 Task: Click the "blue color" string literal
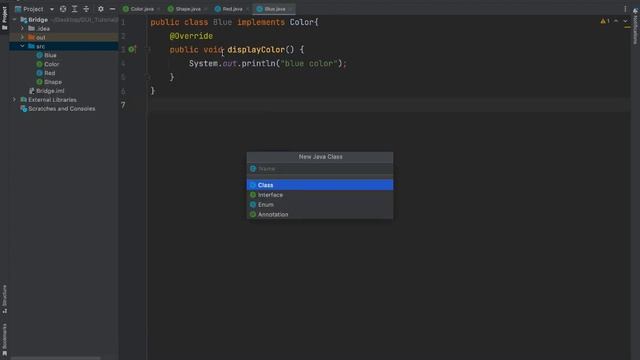pyautogui.click(x=309, y=63)
